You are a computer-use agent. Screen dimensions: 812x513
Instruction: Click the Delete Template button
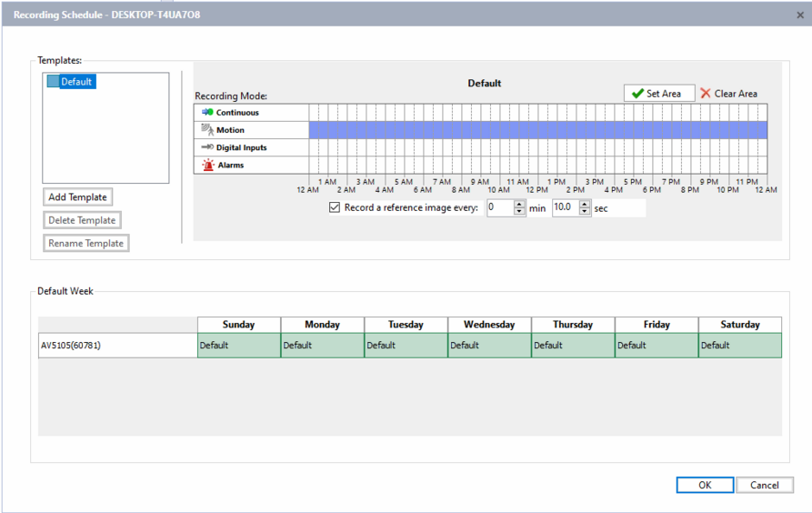click(x=82, y=220)
